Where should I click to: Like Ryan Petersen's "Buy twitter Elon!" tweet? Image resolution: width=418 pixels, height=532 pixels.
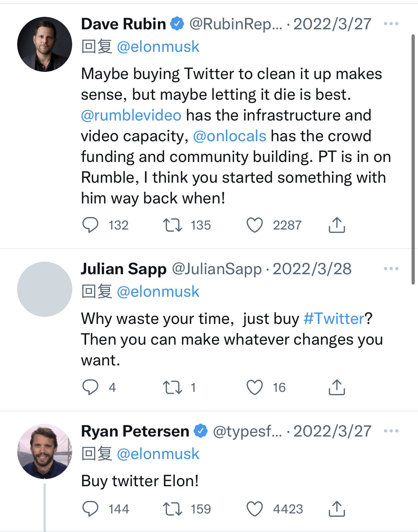pos(255,509)
